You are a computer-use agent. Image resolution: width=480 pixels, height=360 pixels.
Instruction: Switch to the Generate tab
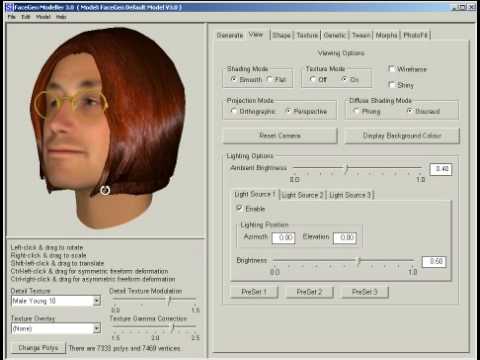click(230, 35)
